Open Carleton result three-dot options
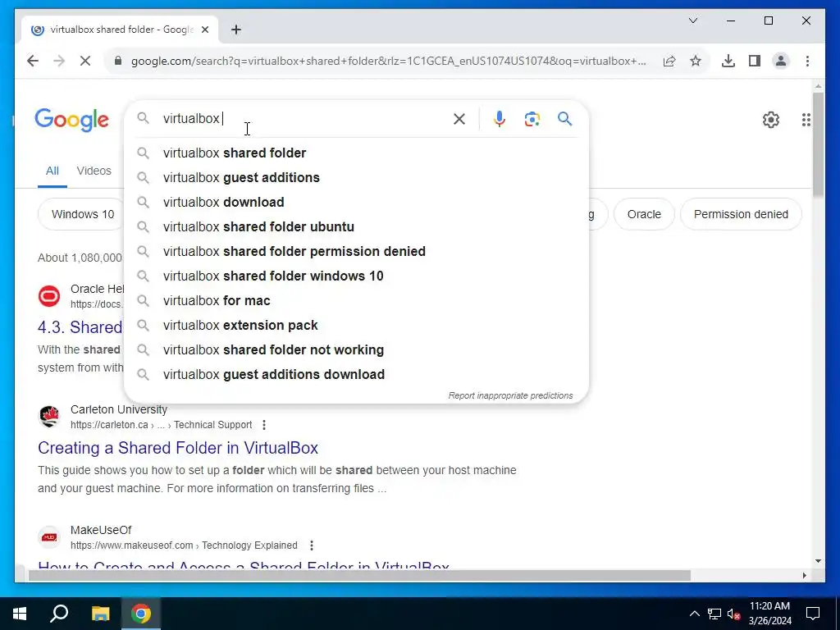Viewport: 840px width, 630px height. [x=264, y=425]
